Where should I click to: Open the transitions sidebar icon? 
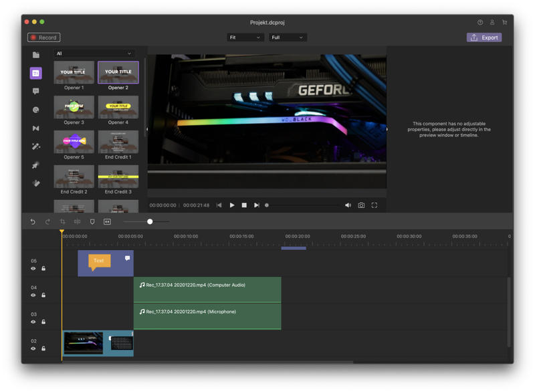[x=36, y=128]
